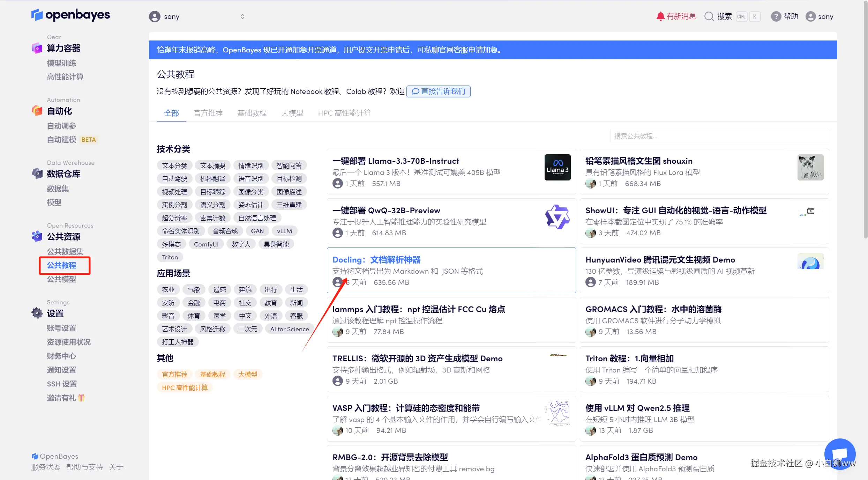Switch to the HPC 高性能计算 tab
Viewport: 868px width, 480px height.
(344, 113)
